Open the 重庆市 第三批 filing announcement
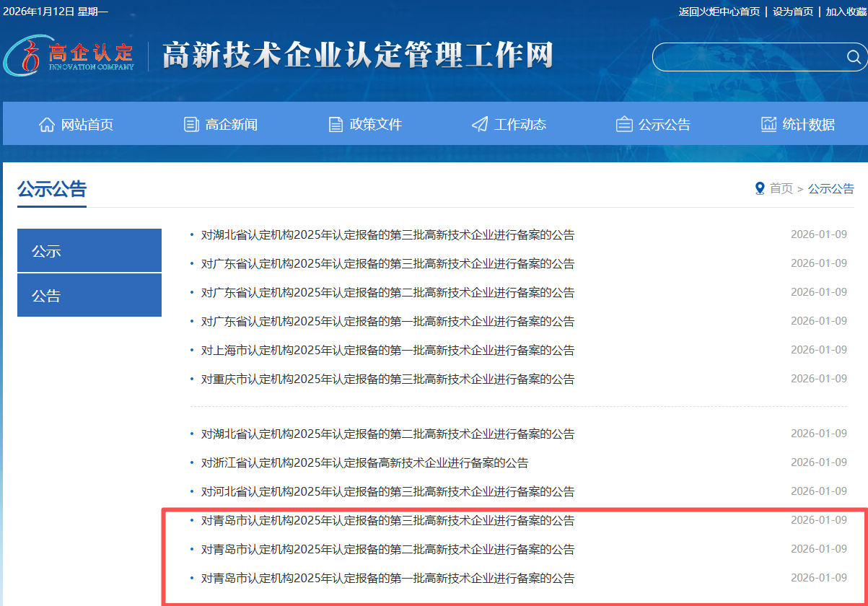This screenshot has height=606, width=868. (387, 379)
